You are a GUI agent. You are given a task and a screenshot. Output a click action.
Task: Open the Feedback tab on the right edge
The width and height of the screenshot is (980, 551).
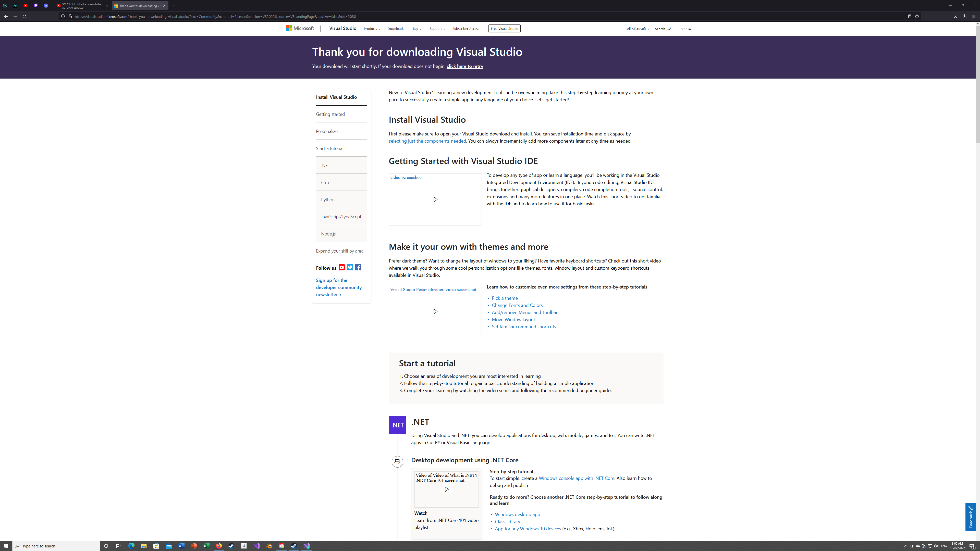[971, 517]
